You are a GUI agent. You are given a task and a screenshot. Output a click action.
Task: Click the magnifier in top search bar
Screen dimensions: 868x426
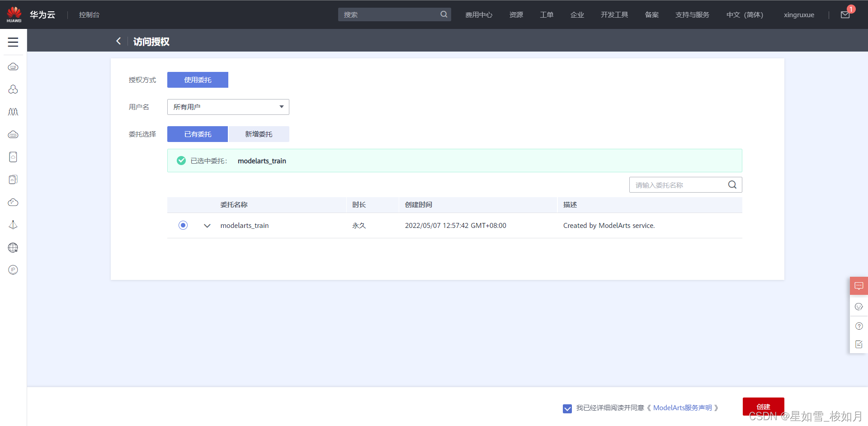(x=444, y=14)
